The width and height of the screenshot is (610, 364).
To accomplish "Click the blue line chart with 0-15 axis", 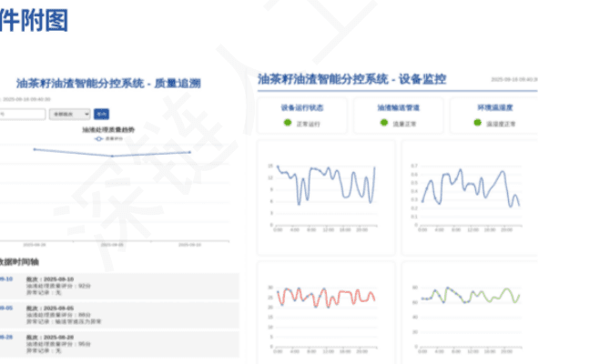I will tap(326, 197).
